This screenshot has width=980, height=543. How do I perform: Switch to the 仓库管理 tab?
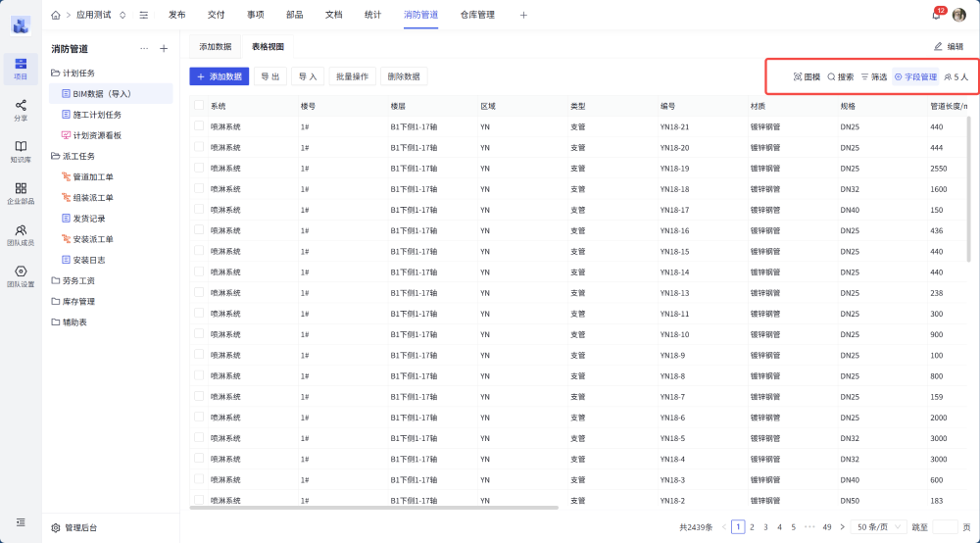click(x=477, y=15)
